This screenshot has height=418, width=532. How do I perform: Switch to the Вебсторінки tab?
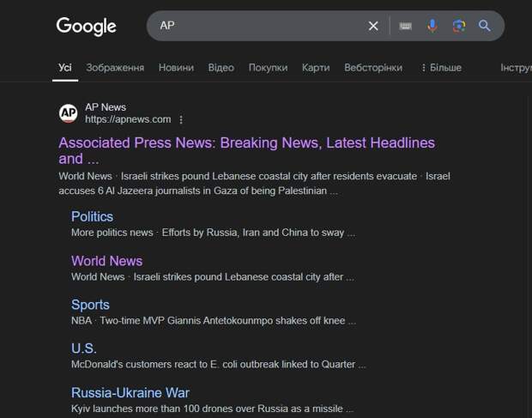click(373, 68)
